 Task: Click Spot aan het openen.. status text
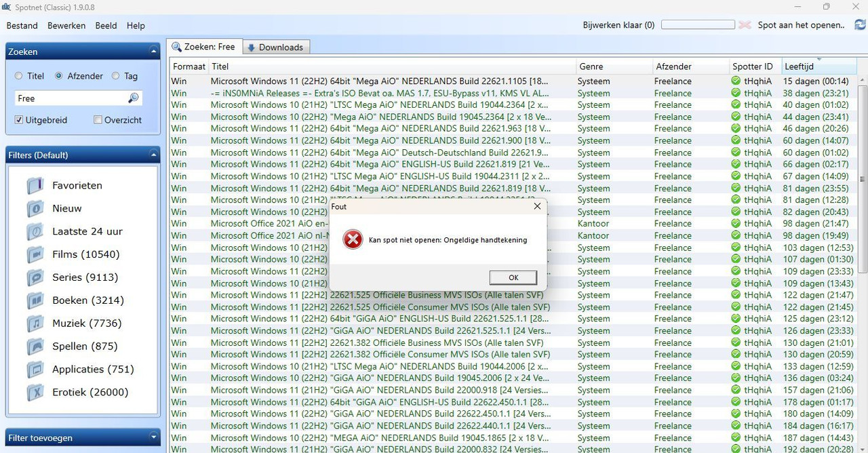tap(802, 25)
